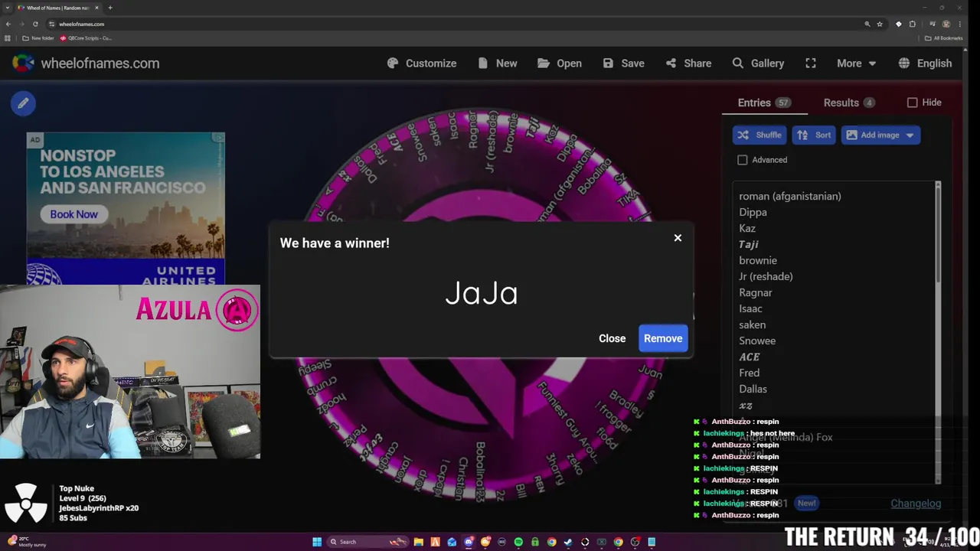Open Spotify from the taskbar
The height and width of the screenshot is (551, 980).
tap(518, 542)
